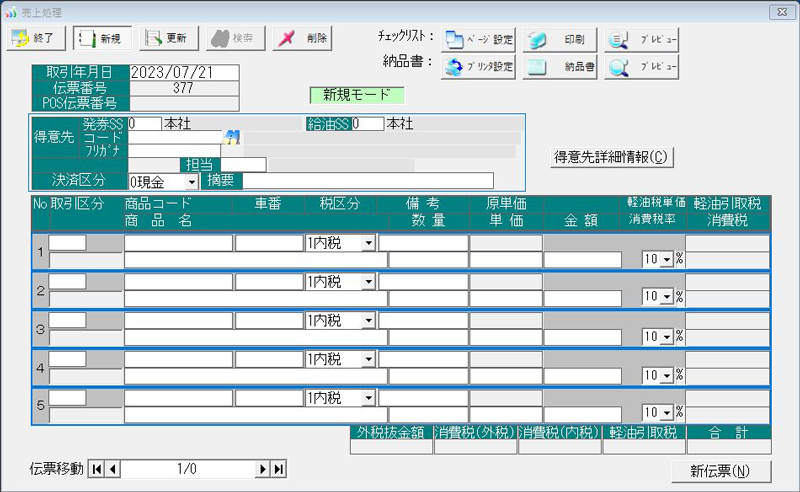Open row 3 消費税率 tax rate dropdown
This screenshot has height=492, width=800.
click(666, 336)
